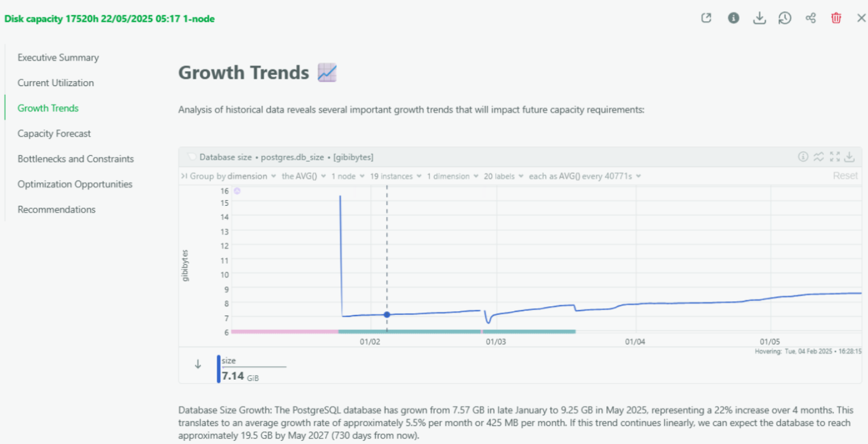Click the chart Reset button

[x=845, y=176]
